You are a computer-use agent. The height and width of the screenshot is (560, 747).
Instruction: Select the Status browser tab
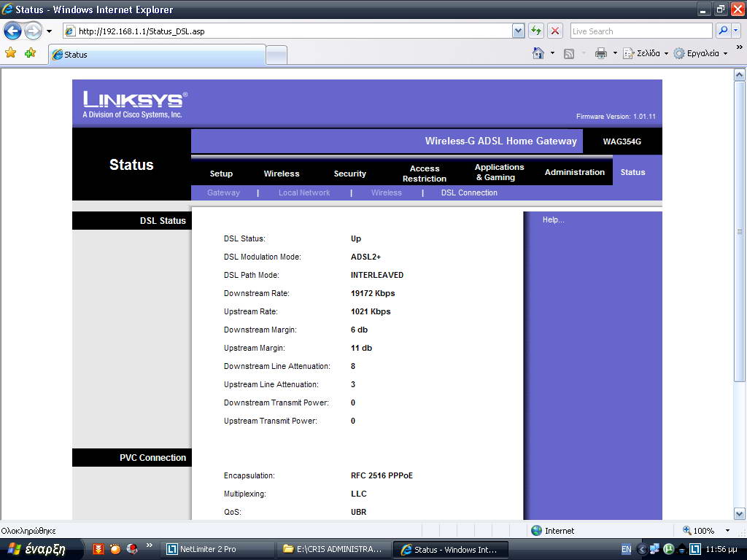[x=158, y=55]
